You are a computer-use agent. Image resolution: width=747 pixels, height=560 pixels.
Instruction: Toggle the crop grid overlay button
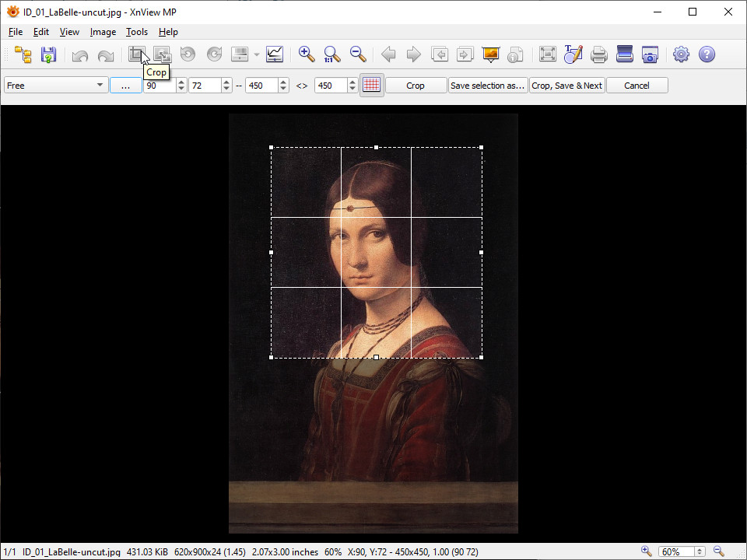point(372,86)
